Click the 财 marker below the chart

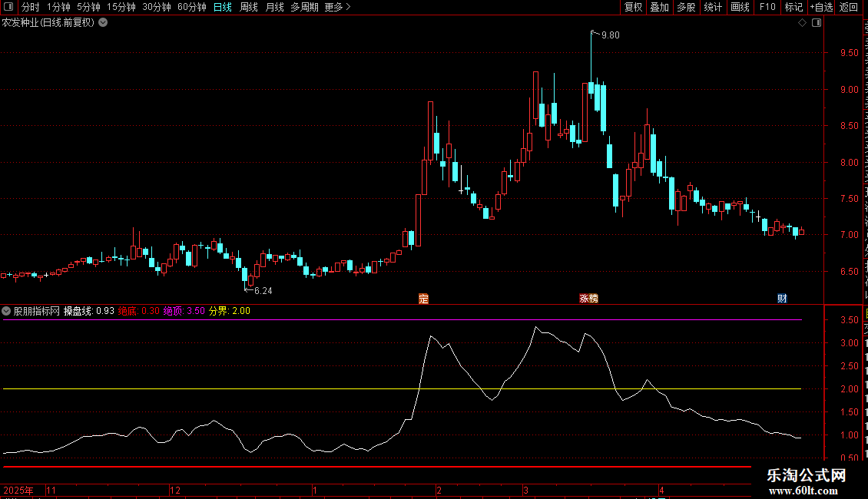pos(782,299)
